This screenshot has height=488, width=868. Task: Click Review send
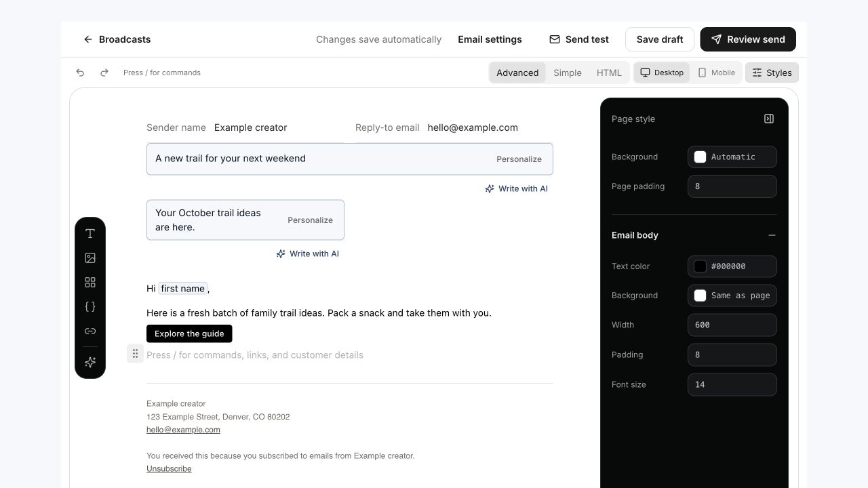748,39
